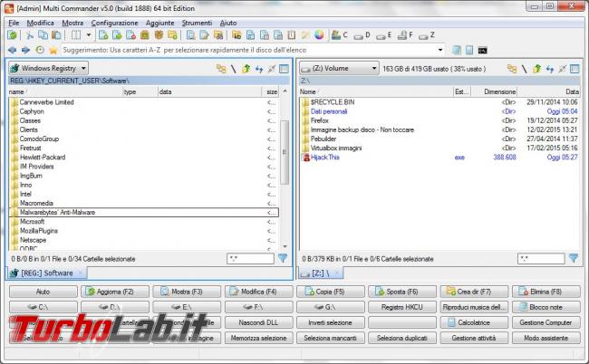Click the left panel filter input field
The width and height of the screenshot is (589, 364).
pos(250,259)
